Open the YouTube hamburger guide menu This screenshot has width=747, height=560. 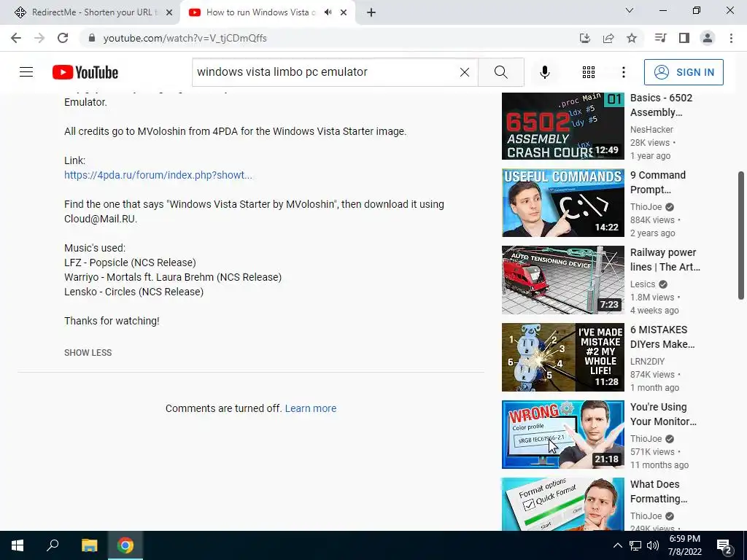click(26, 72)
